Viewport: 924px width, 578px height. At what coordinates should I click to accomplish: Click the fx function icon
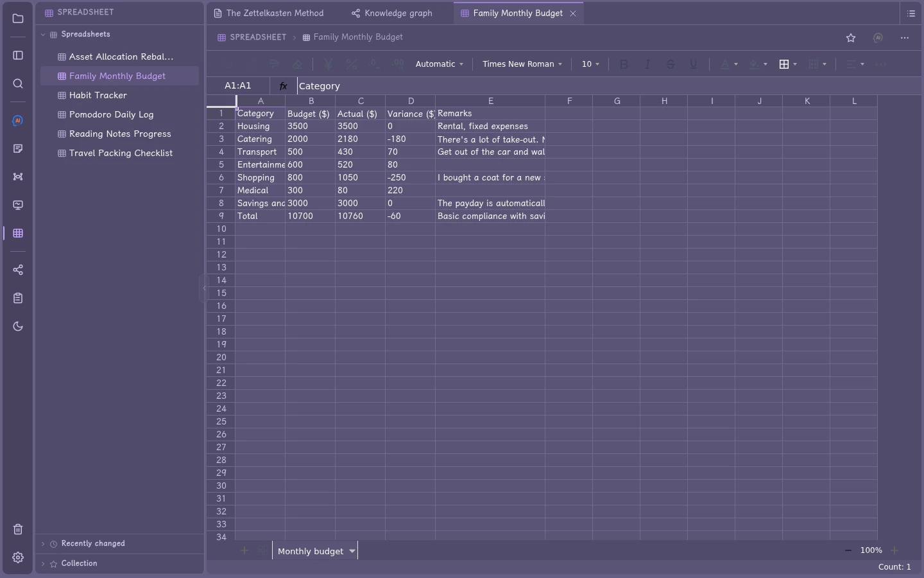click(x=283, y=86)
